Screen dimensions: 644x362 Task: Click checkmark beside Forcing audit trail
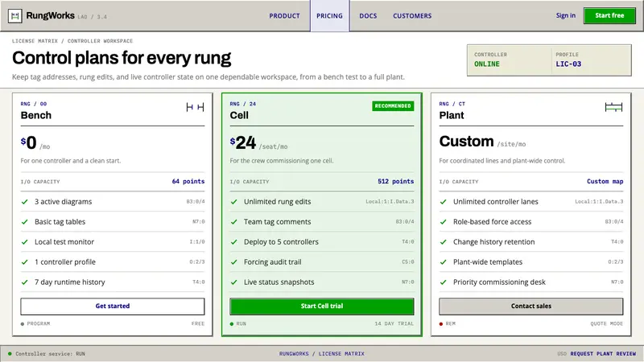[x=234, y=262]
